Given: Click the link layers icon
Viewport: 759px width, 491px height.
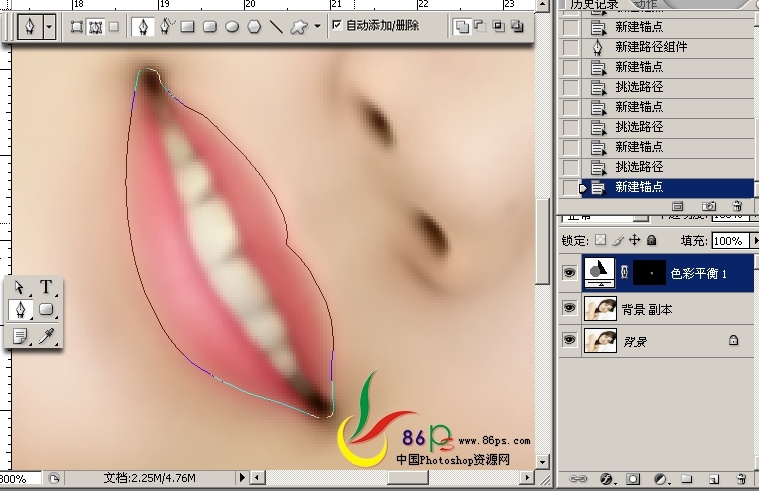Looking at the screenshot, I should 578,479.
